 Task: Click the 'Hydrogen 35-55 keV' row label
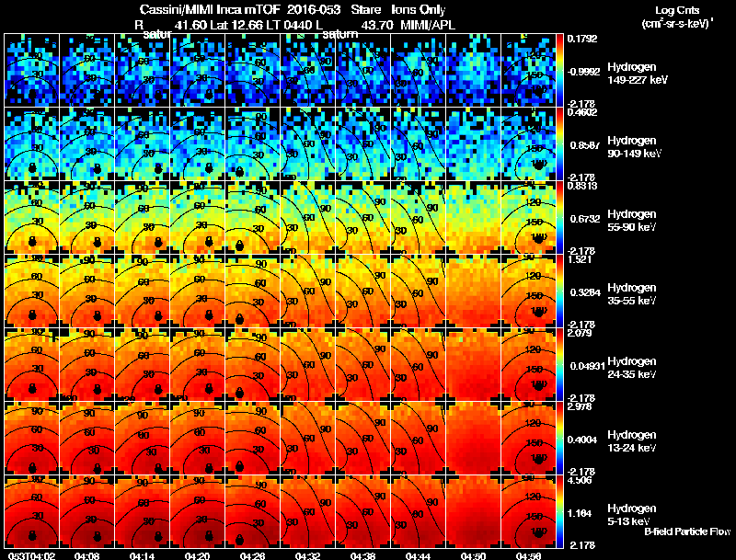632,294
